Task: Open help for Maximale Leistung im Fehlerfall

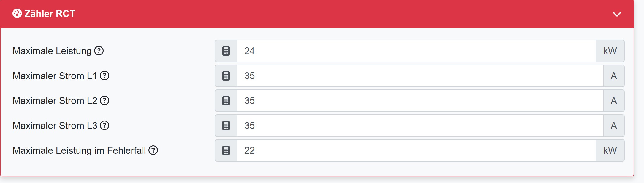Action: pos(153,150)
